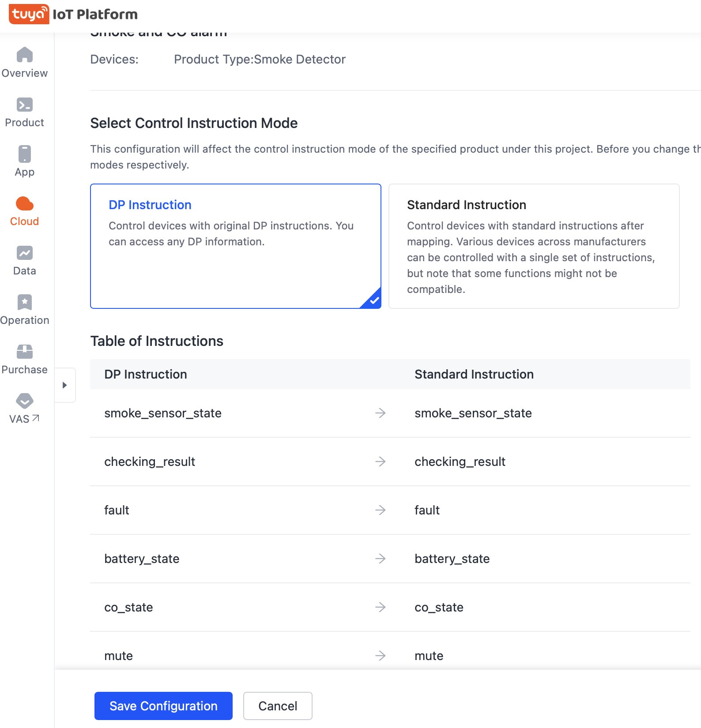The width and height of the screenshot is (701, 728).
Task: Open the Product terminal icon
Action: (25, 105)
